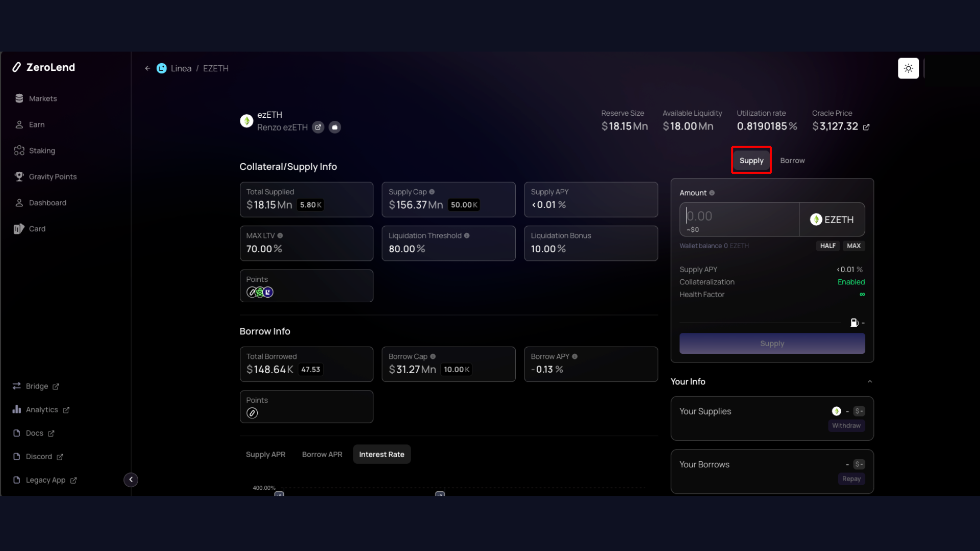
Task: Click the Linea breadcrumb link
Action: pos(181,68)
